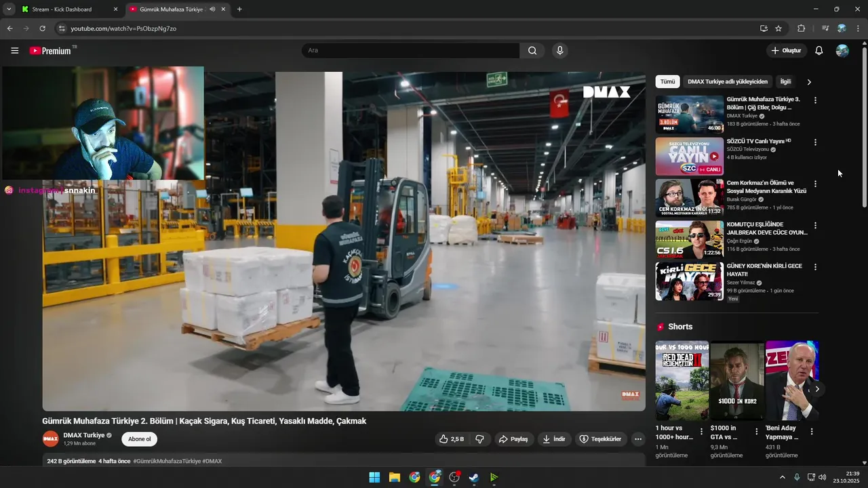Start voice search with microphone icon

[x=559, y=50]
